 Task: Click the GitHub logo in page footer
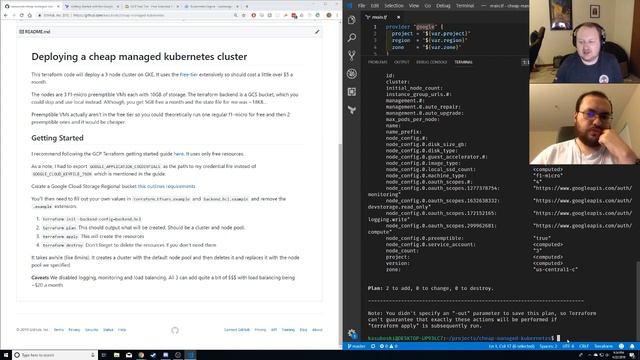coord(175,330)
